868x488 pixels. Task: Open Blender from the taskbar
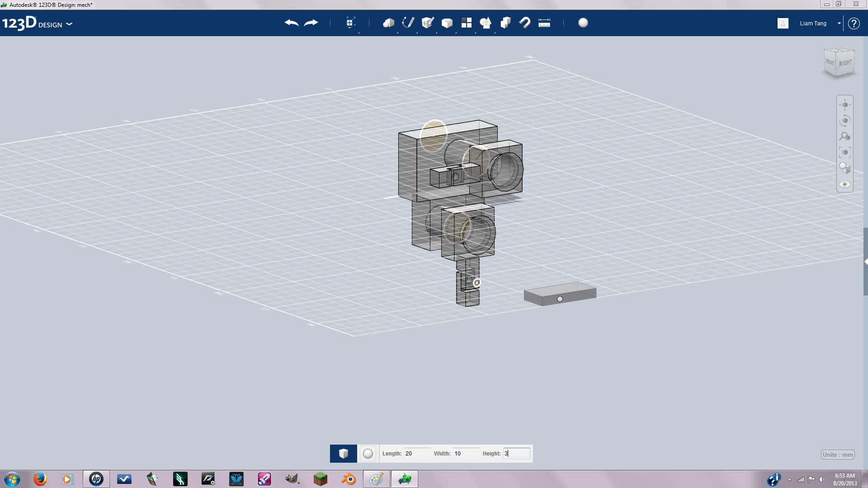pos(348,479)
